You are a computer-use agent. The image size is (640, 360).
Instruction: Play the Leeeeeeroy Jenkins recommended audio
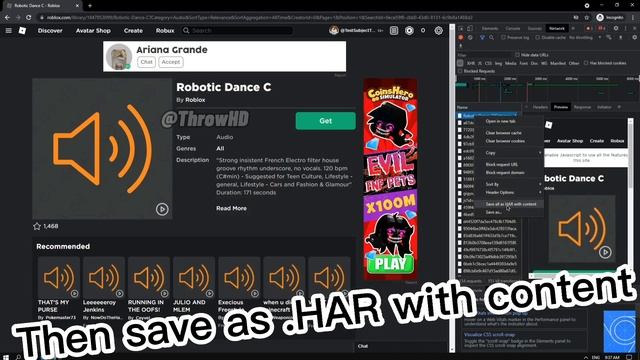click(119, 293)
